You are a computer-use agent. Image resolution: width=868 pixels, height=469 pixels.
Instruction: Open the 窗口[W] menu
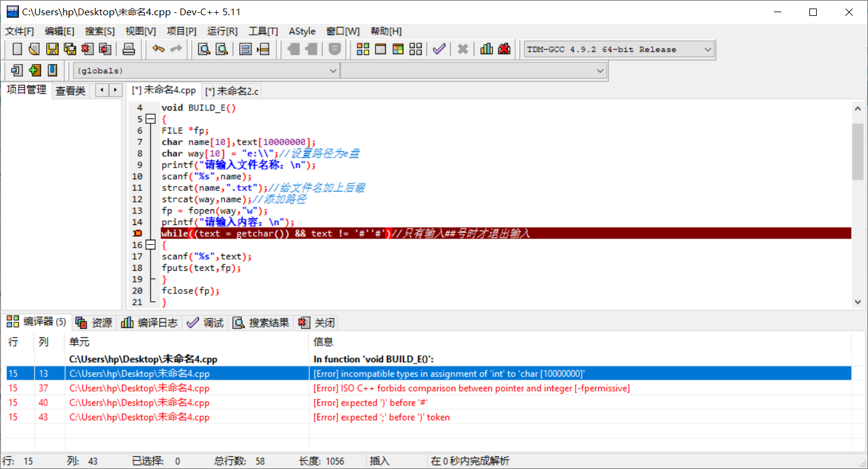pos(342,31)
